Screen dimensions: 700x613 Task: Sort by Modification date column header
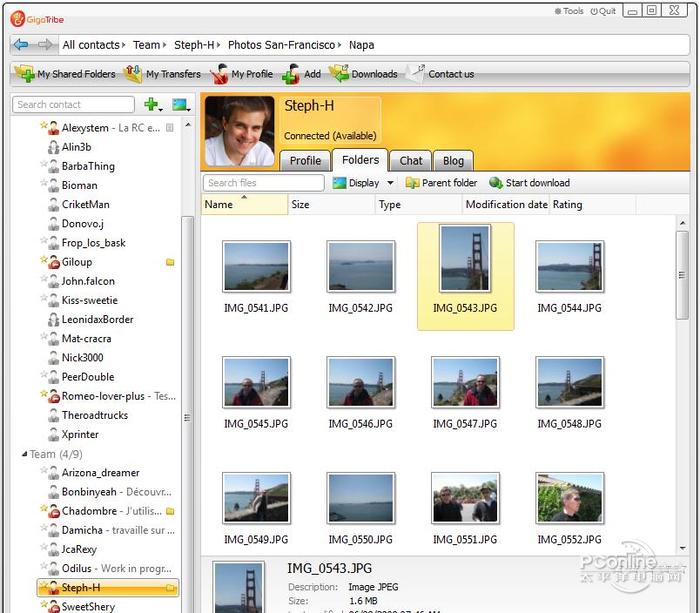506,204
